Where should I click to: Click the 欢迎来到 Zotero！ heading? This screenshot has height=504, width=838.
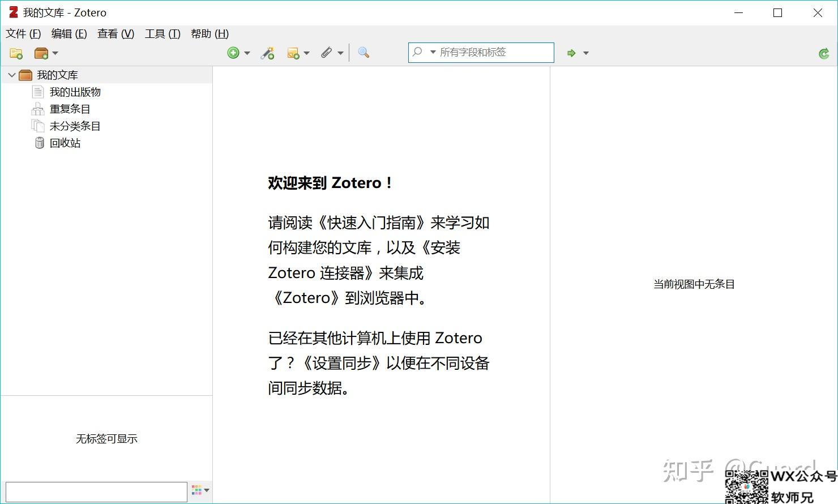(x=330, y=183)
